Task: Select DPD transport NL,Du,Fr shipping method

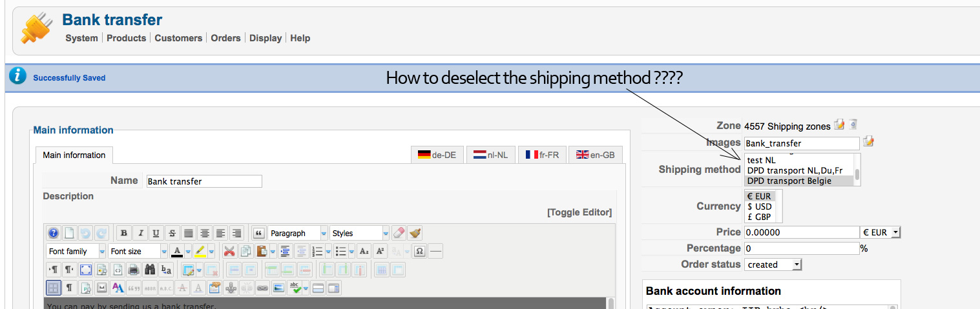Action: [x=794, y=170]
